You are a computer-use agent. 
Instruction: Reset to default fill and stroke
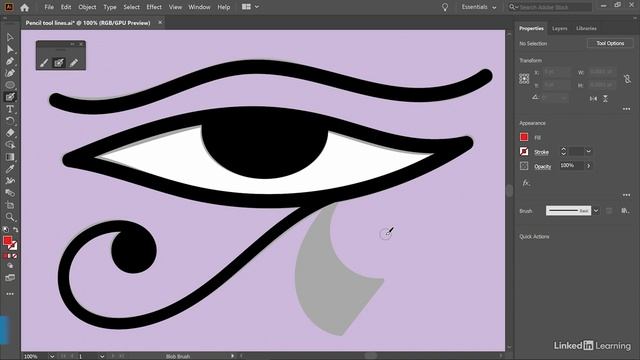tap(5, 230)
